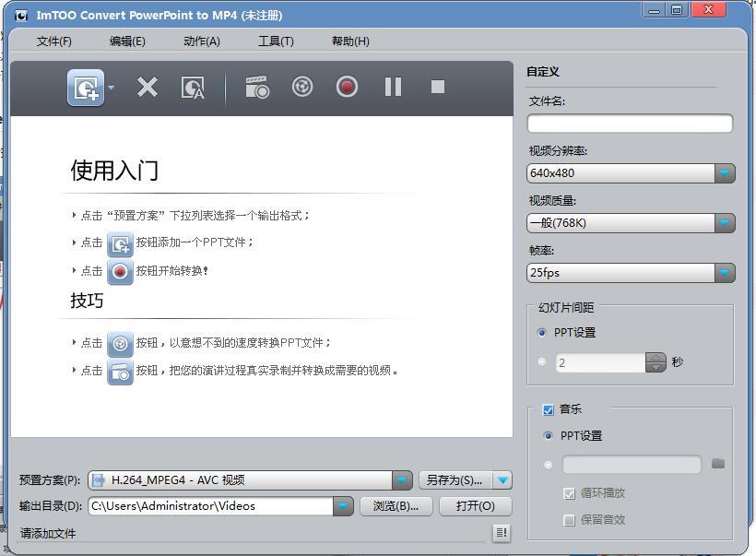Screen dimensions: 756x556
Task: Select PPT设置 radio under 音乐
Action: coord(549,436)
